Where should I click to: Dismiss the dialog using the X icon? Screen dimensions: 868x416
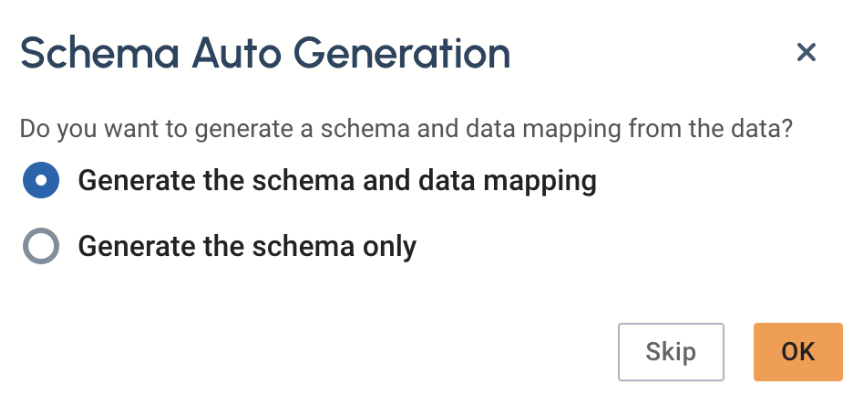806,53
